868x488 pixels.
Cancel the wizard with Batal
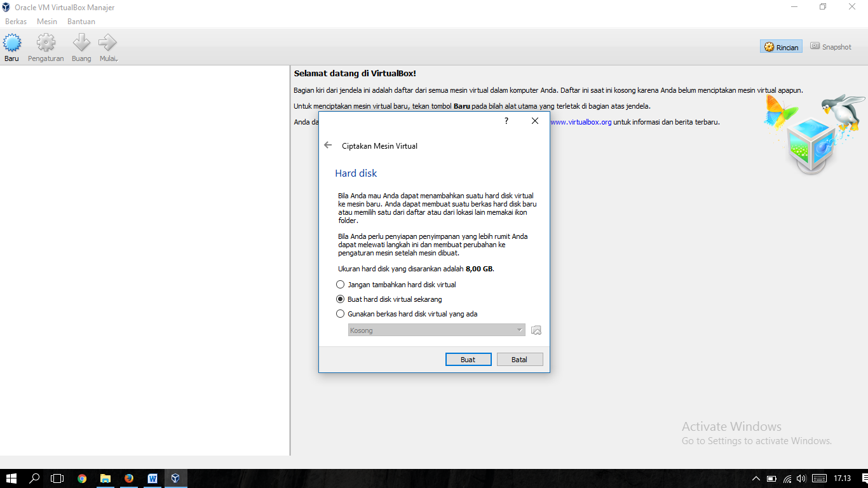tap(519, 359)
